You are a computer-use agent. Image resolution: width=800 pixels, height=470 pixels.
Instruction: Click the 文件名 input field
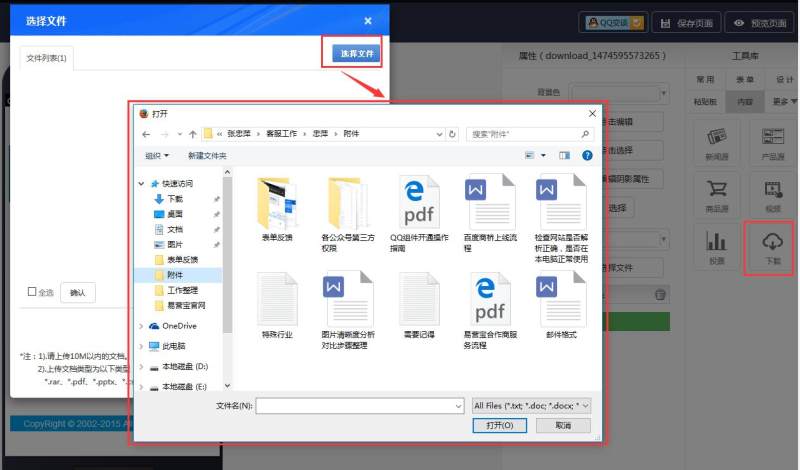click(360, 406)
